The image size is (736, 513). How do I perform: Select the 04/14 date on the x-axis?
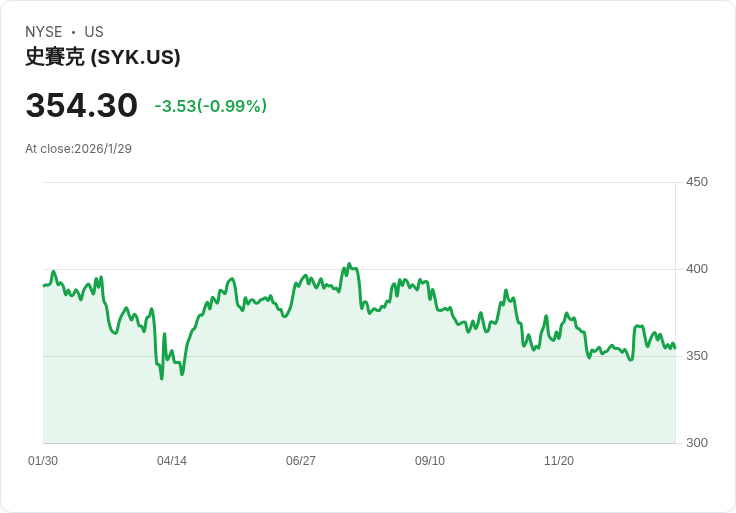coord(172,461)
